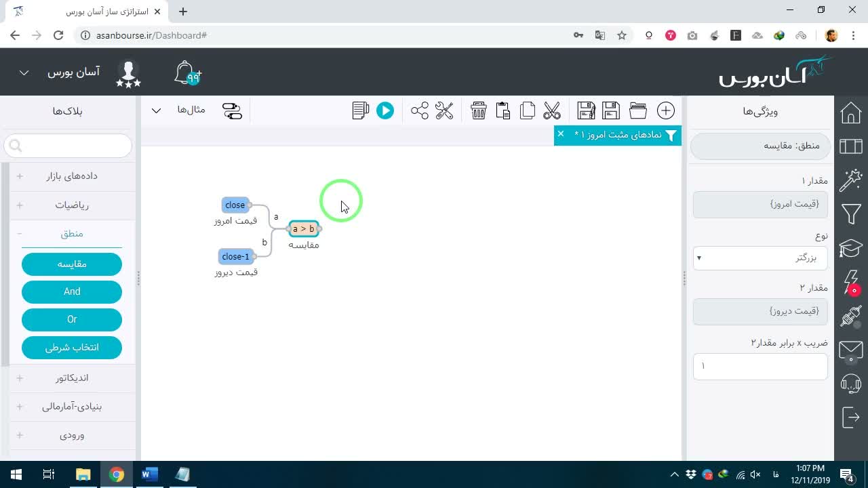Screen dimensions: 868x488
Task: Click the delete trash bin icon
Action: pos(479,110)
